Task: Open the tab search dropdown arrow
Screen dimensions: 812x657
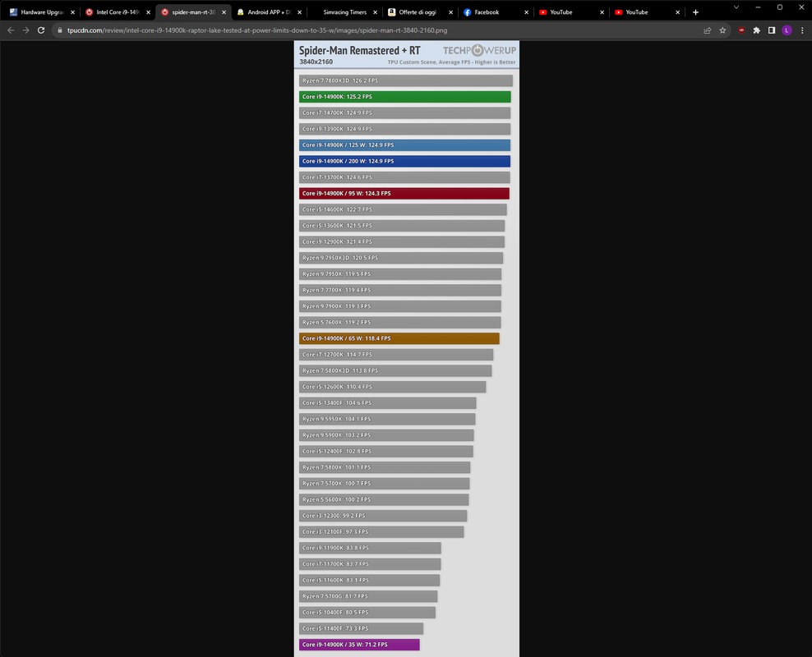Action: [736, 7]
